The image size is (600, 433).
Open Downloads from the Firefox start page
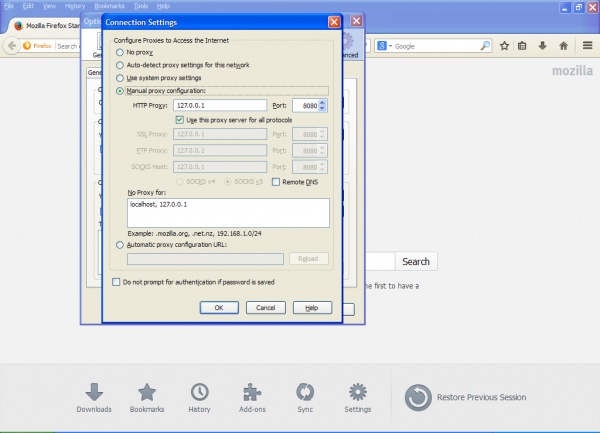coord(94,398)
